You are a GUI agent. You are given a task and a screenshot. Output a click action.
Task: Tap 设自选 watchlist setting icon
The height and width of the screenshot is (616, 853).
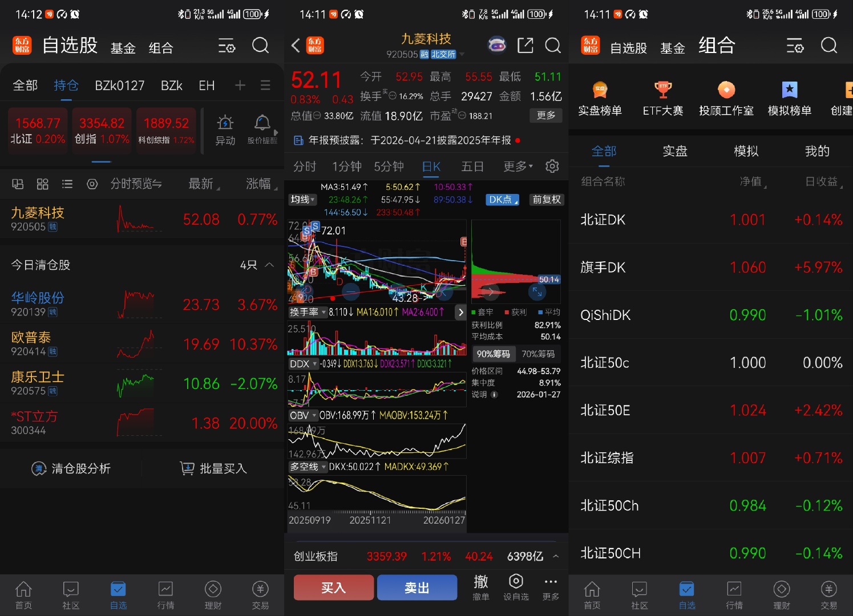[516, 587]
